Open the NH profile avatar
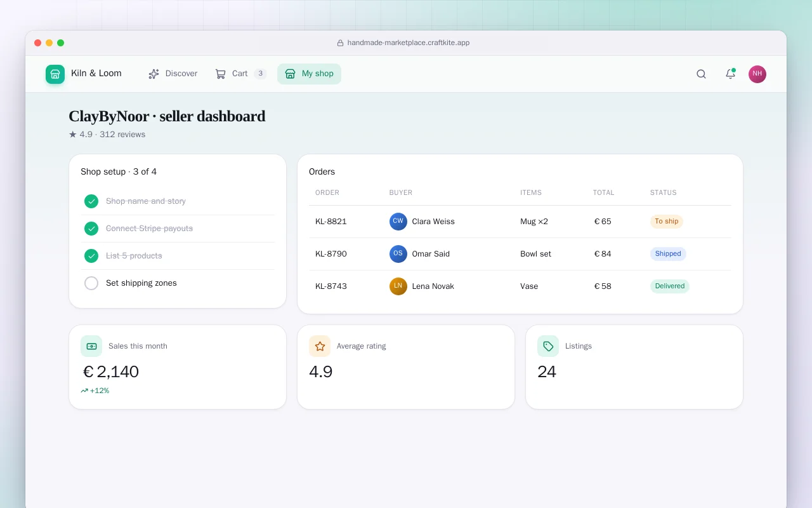812x508 pixels. tap(757, 74)
